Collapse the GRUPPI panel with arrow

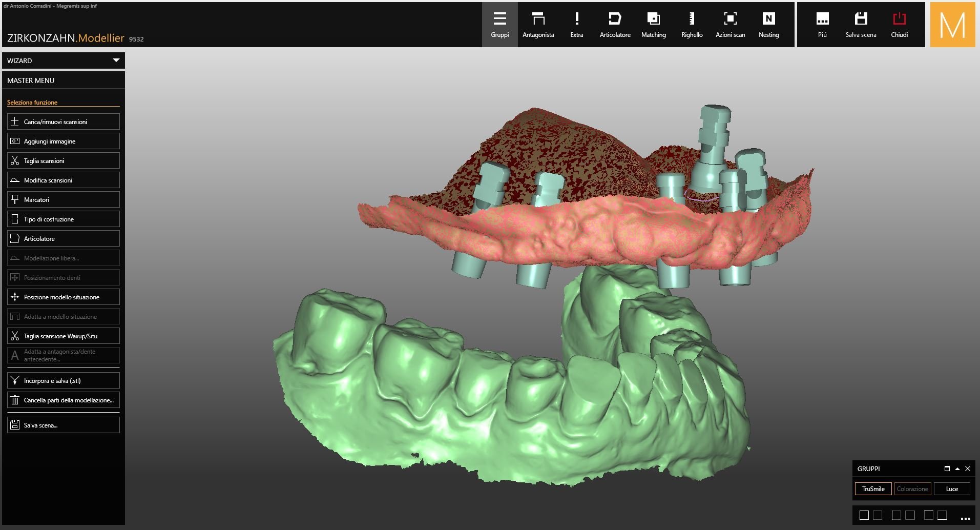[957, 468]
